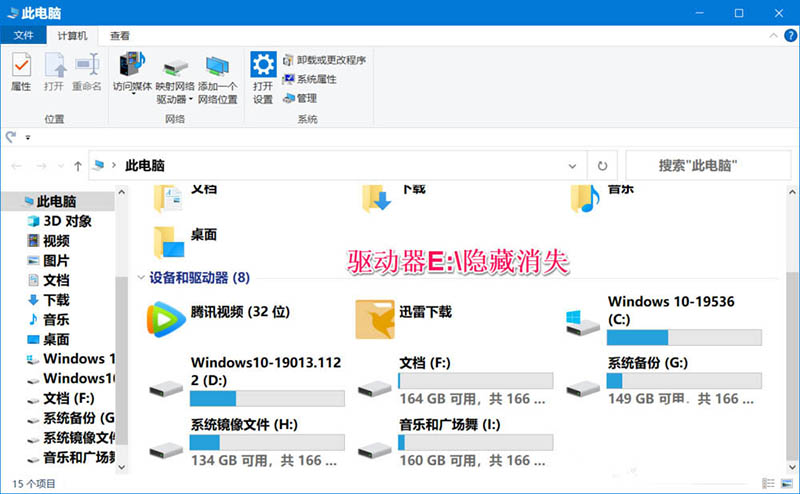
Task: Open the address bar history dropdown
Action: click(x=572, y=166)
